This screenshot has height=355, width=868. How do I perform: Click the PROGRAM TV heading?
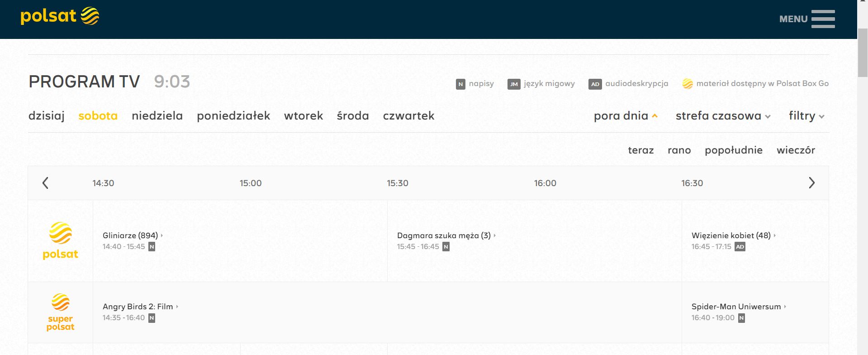pos(84,82)
